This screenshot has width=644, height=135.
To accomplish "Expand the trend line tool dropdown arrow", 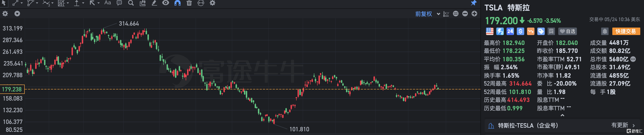I will [21, 3].
